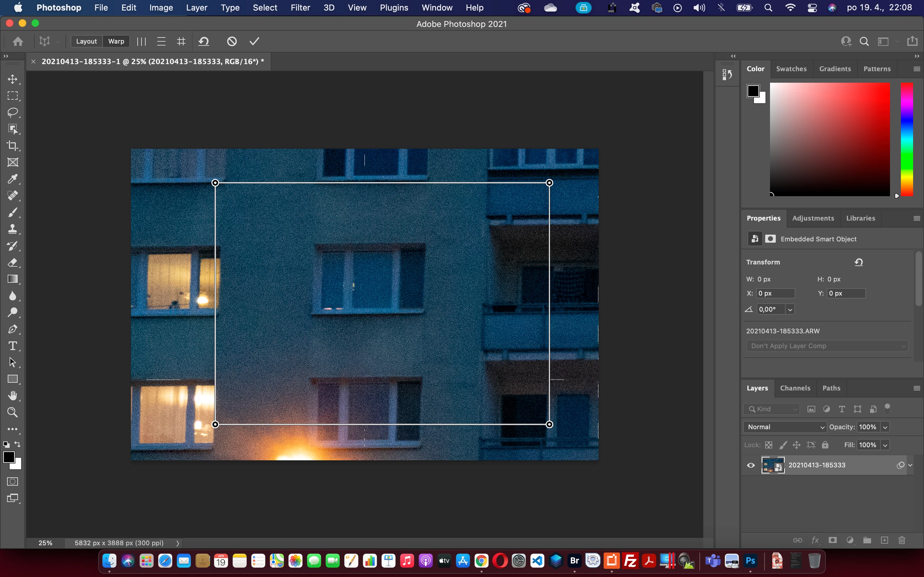The image size is (924, 577).
Task: Select the Horizontal Type tool
Action: [x=13, y=346]
